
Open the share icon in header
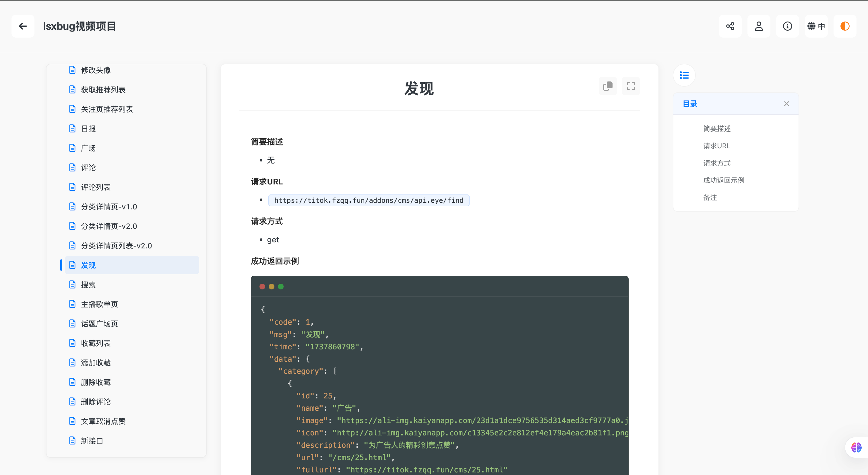tap(730, 26)
